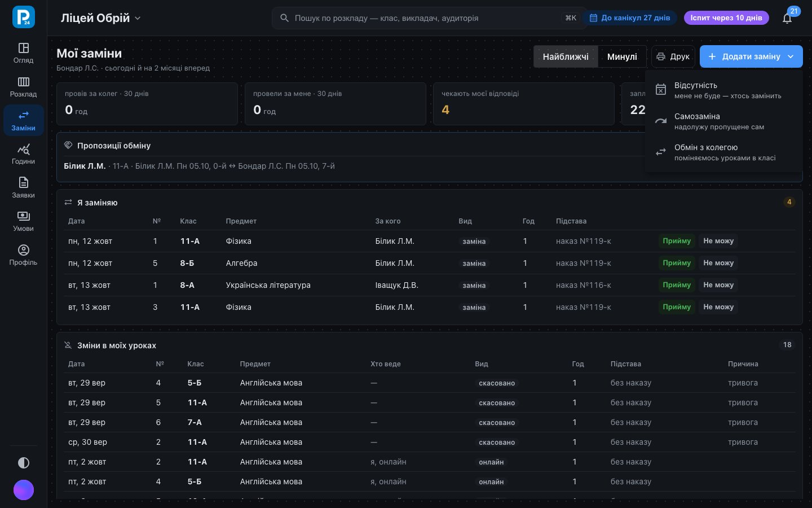Accept the 8-Б Алгебра replacement

[x=677, y=263]
